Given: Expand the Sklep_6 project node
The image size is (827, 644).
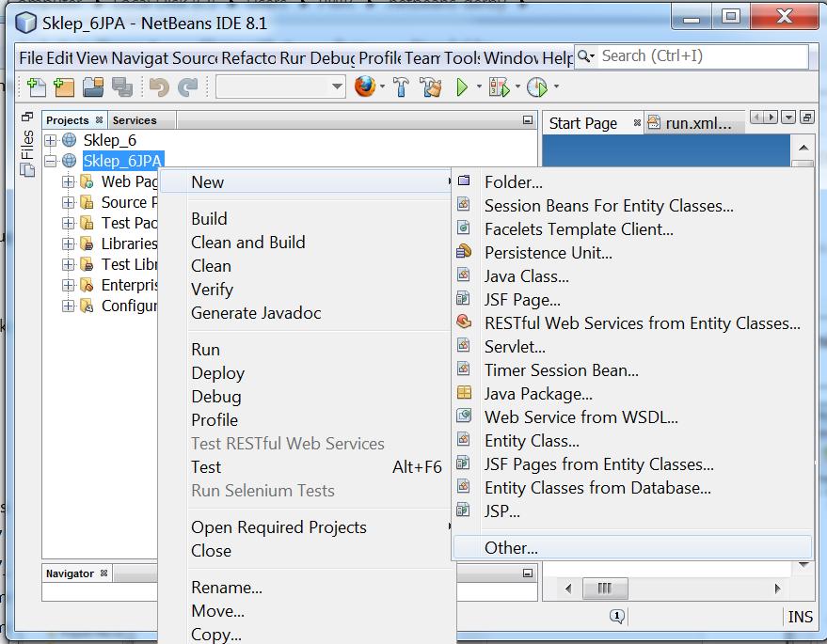Looking at the screenshot, I should click(x=51, y=140).
